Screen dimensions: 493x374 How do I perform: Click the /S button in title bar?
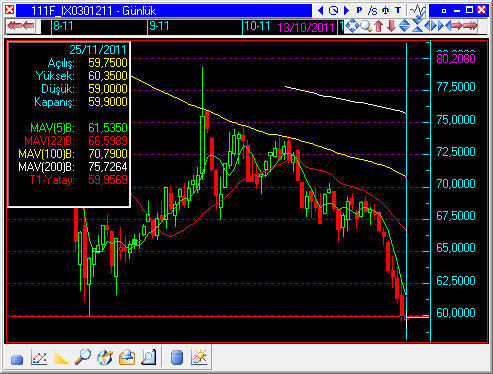pos(372,11)
